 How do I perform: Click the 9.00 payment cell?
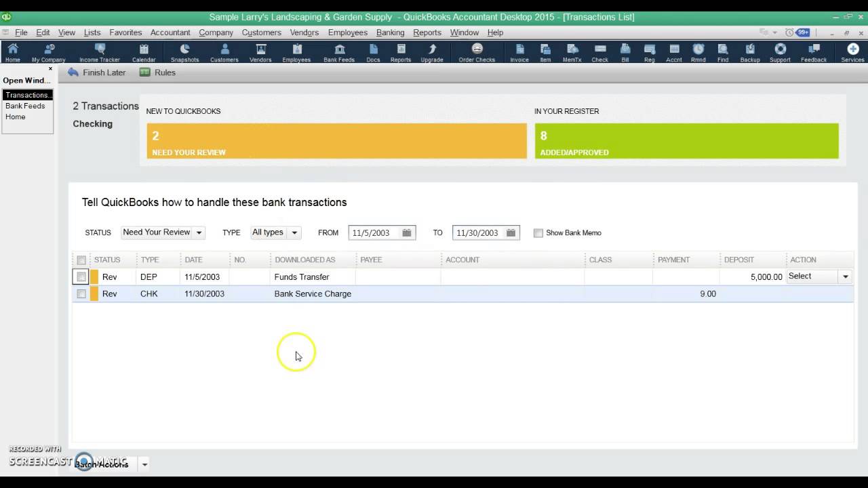[686, 293]
